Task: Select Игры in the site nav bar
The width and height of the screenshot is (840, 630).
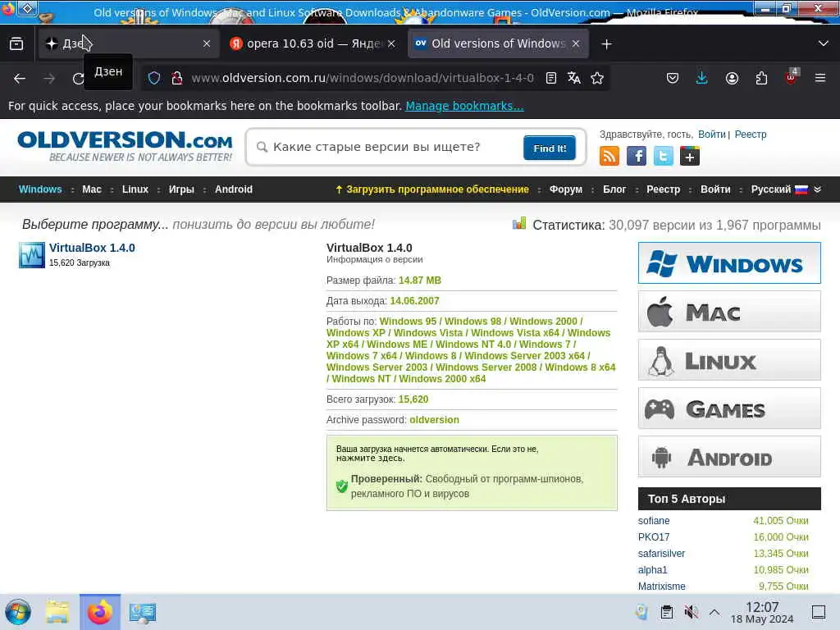Action: tap(181, 189)
